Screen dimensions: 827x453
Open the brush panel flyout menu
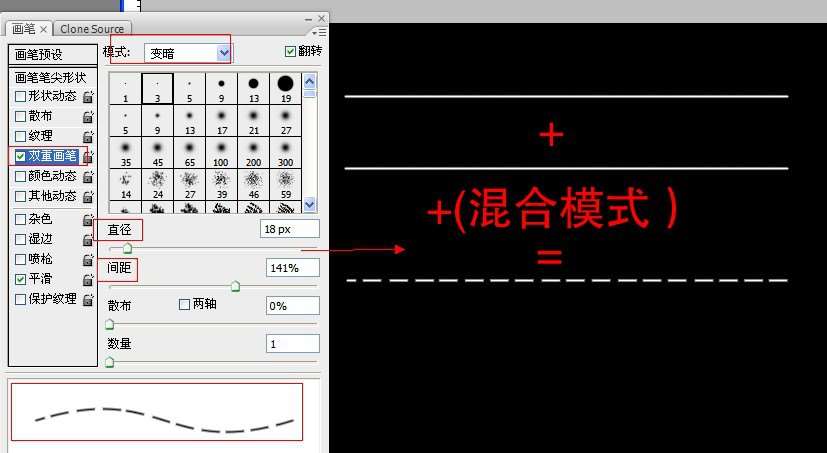click(319, 33)
